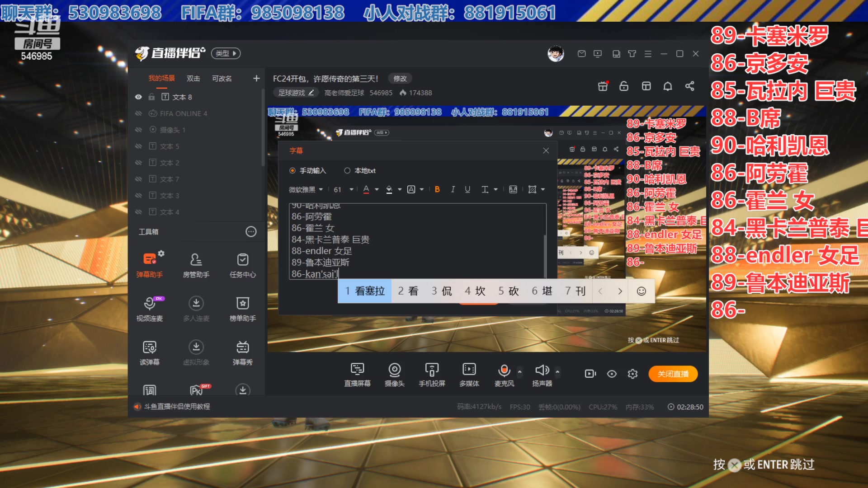Toggle preview eye icon beside 关闭直播

(612, 374)
